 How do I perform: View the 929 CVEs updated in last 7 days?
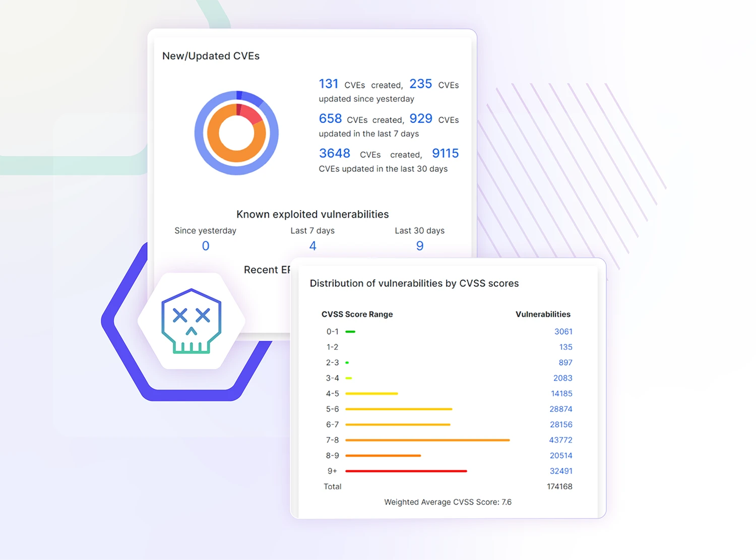pyautogui.click(x=421, y=118)
